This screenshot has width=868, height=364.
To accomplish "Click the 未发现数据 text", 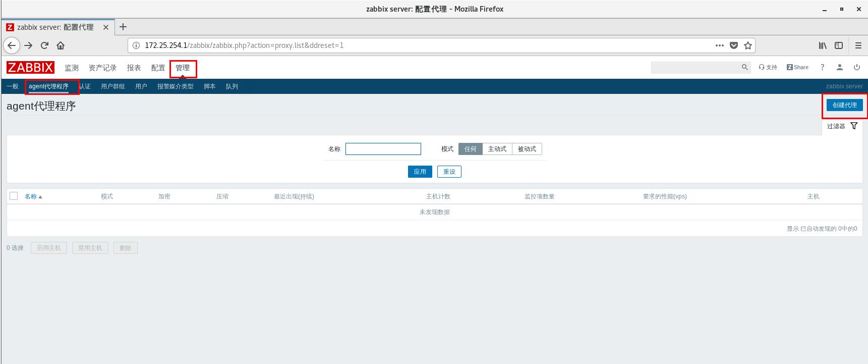I will click(435, 212).
